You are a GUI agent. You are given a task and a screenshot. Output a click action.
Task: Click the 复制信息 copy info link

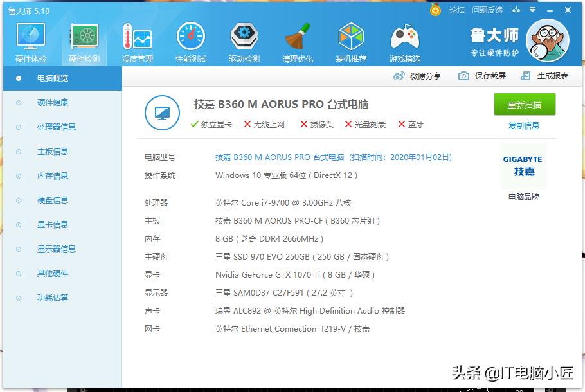525,124
